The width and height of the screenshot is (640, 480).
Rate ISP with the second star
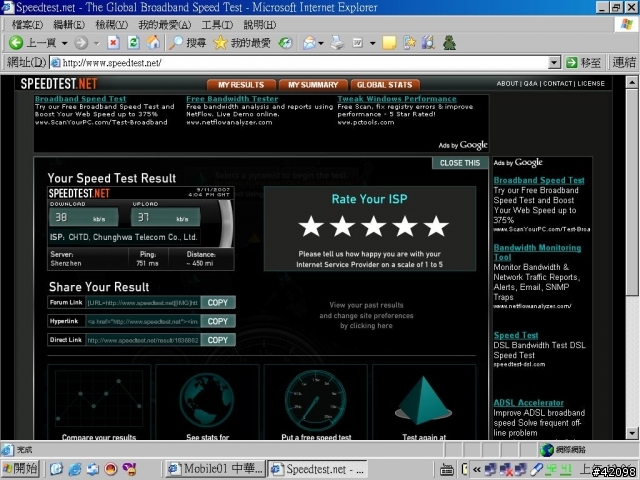click(x=342, y=226)
